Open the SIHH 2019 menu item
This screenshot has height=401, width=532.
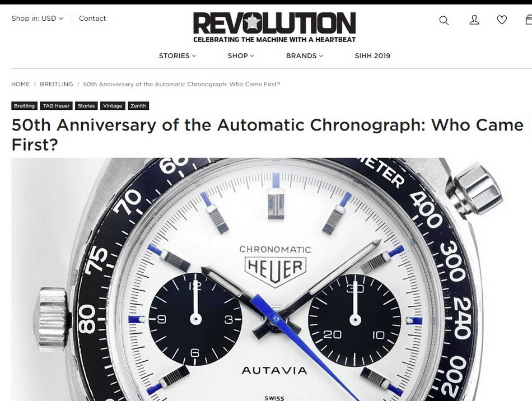[x=372, y=55]
